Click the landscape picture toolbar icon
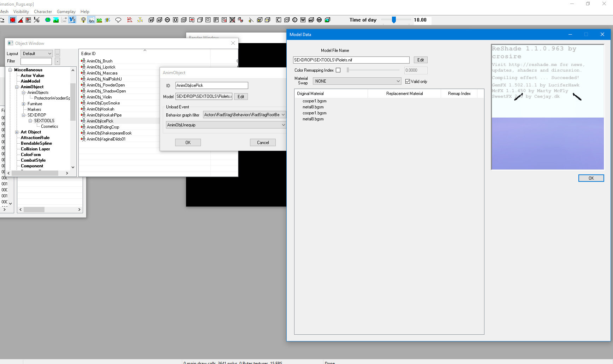The image size is (613, 364). tap(56, 20)
